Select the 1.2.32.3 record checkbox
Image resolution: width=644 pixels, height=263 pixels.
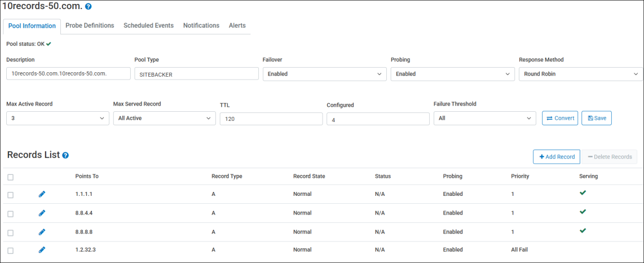point(10,250)
